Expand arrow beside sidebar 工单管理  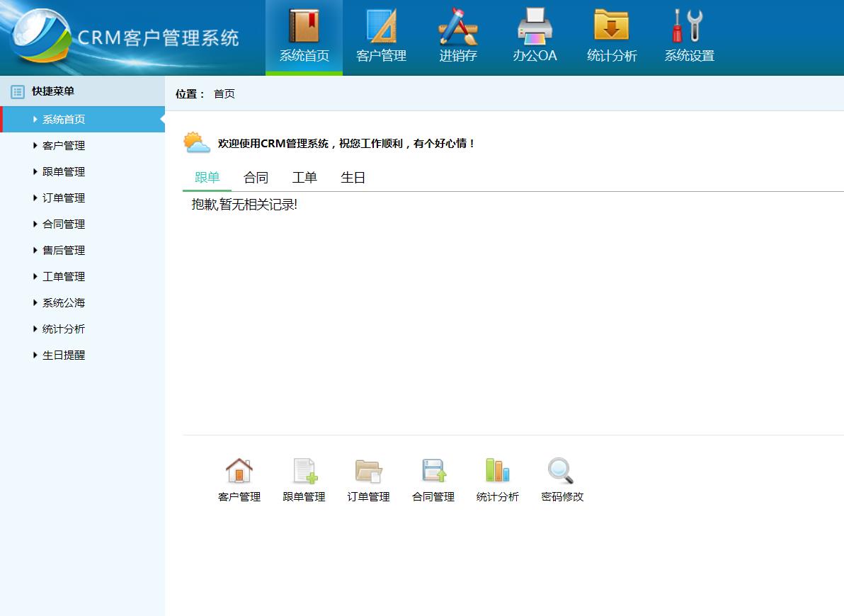coord(35,277)
